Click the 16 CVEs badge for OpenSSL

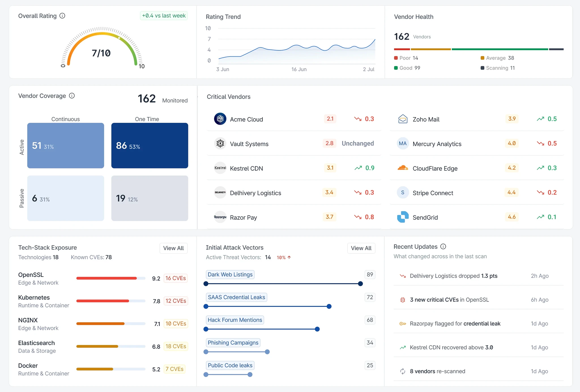pos(175,278)
